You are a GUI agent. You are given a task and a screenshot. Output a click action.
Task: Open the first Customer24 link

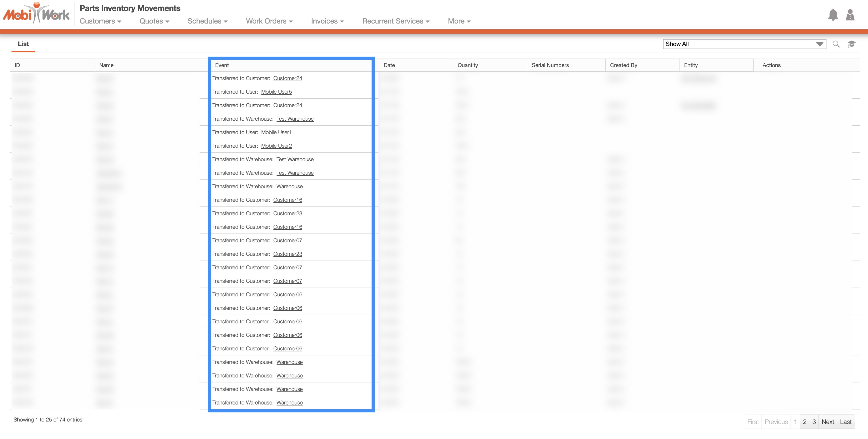(x=287, y=79)
